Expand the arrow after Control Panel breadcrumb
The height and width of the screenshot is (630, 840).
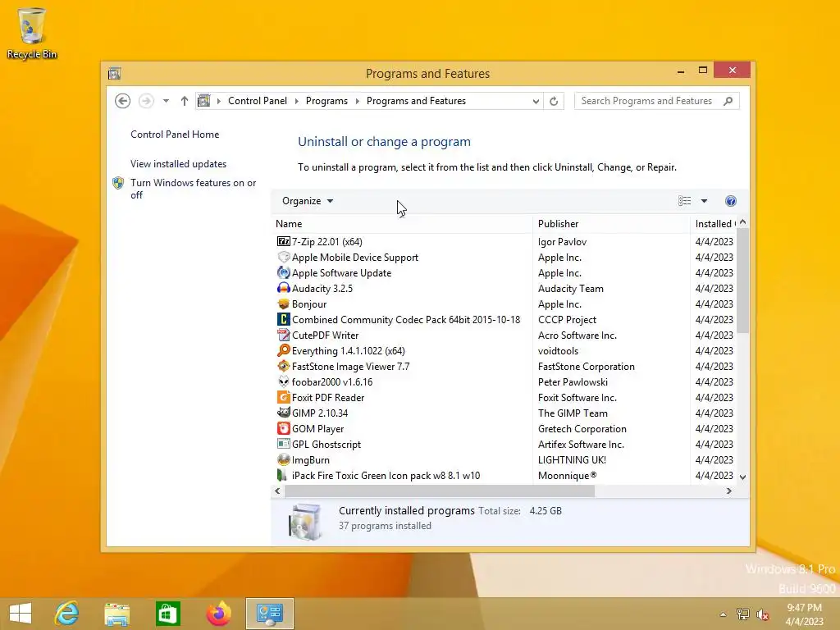click(297, 101)
